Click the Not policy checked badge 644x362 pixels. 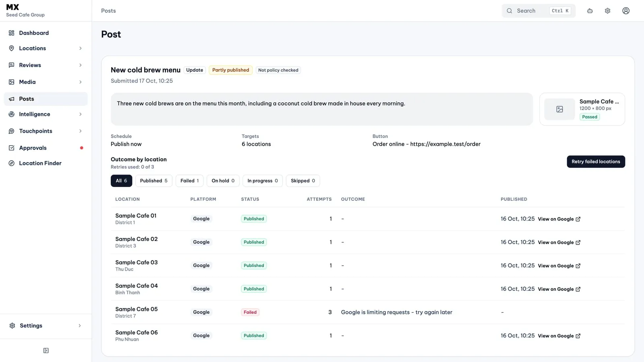(278, 70)
